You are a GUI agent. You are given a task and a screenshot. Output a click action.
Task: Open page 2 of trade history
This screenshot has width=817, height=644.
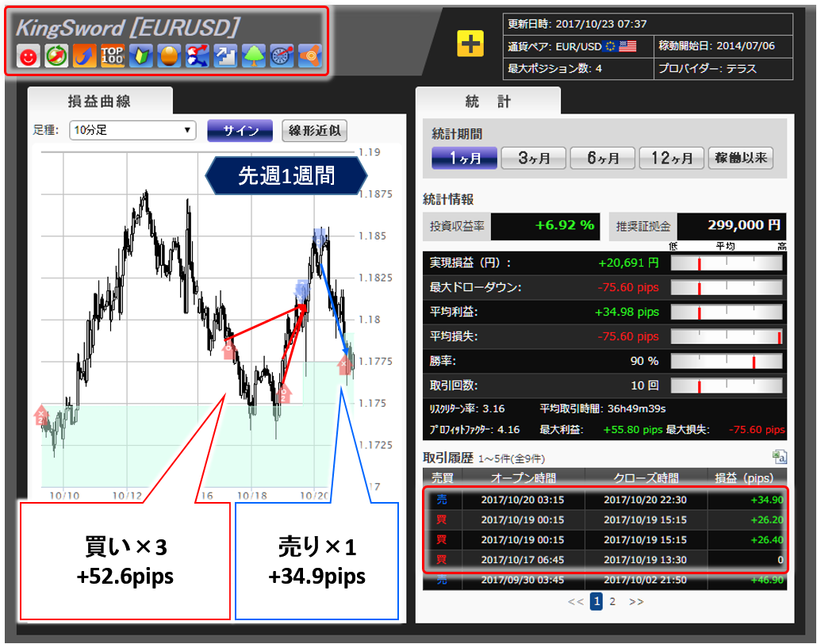[612, 602]
